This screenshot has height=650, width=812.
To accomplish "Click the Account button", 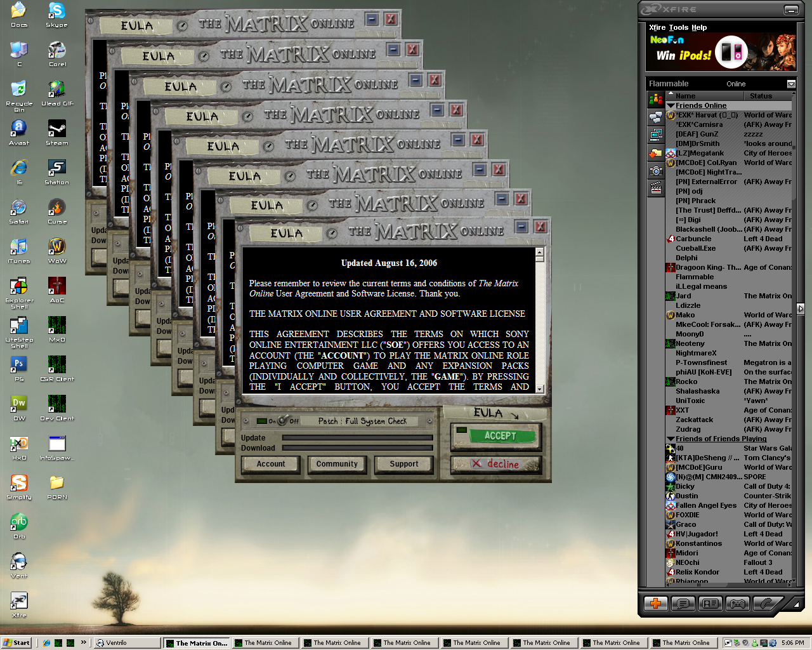I will pos(271,464).
